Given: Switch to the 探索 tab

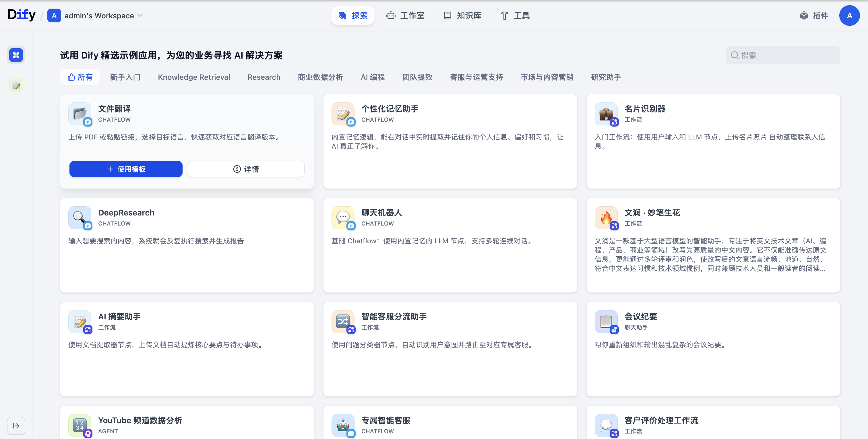Looking at the screenshot, I should [x=353, y=15].
